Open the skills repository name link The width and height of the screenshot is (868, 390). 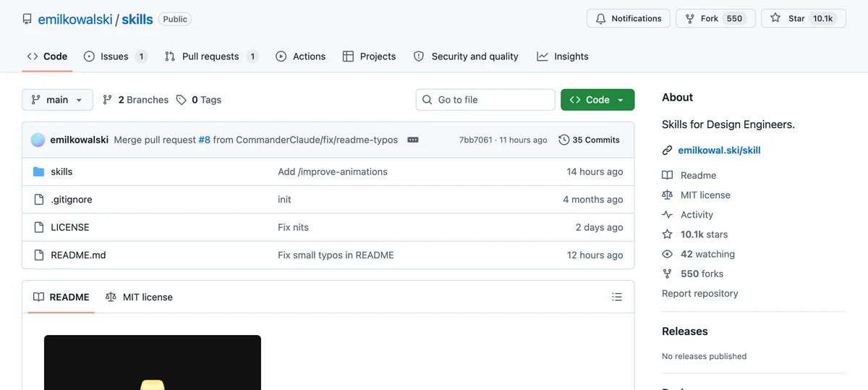click(137, 20)
